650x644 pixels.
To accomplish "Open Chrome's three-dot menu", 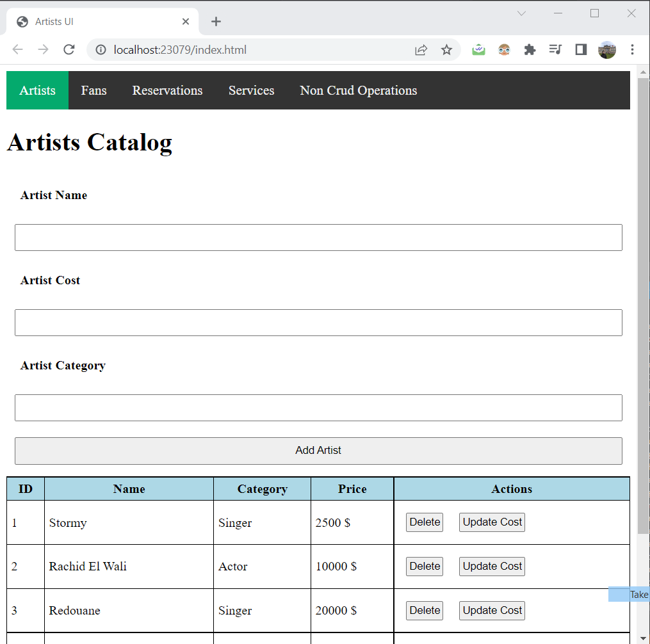I will click(632, 50).
